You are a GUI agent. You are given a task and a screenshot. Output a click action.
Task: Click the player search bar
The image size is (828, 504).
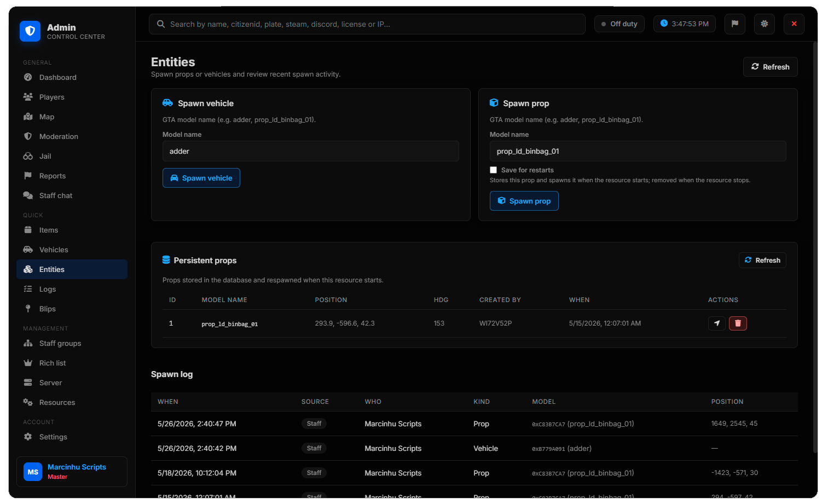coord(367,24)
